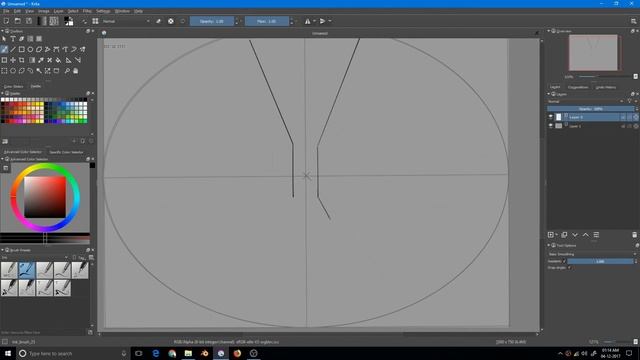This screenshot has width=640, height=360.
Task: Delete the selected layer with trash icon
Action: point(634,235)
